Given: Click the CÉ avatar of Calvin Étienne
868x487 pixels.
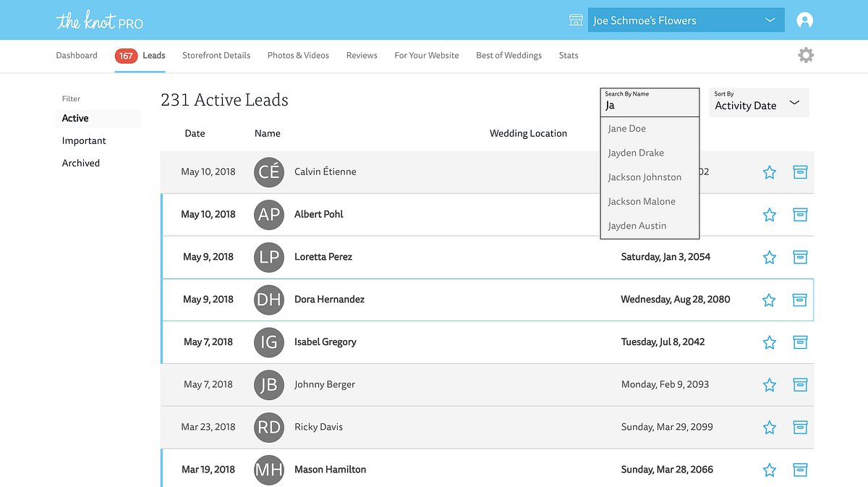Looking at the screenshot, I should [x=269, y=172].
